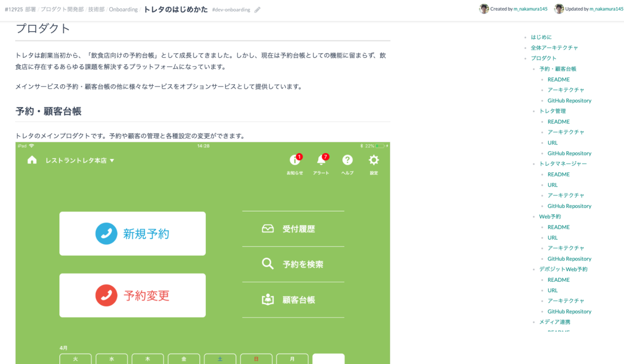Viewport: 624px width, 364px height.
Task: Open URL under デポジットWeb予約 in contents
Action: tap(552, 290)
